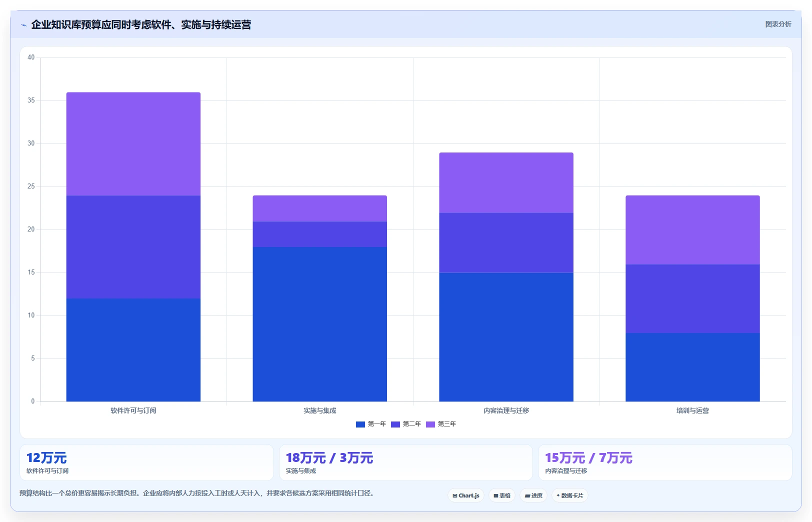Click the 表格 tag button
812x522 pixels.
point(502,495)
